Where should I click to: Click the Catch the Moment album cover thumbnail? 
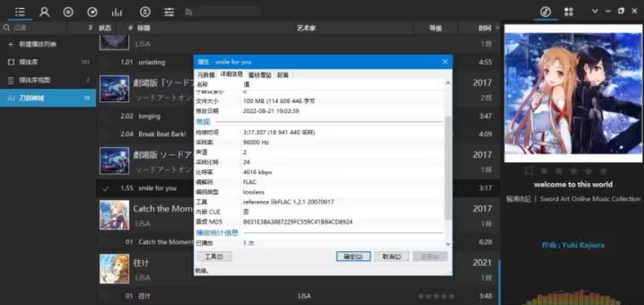point(114,215)
